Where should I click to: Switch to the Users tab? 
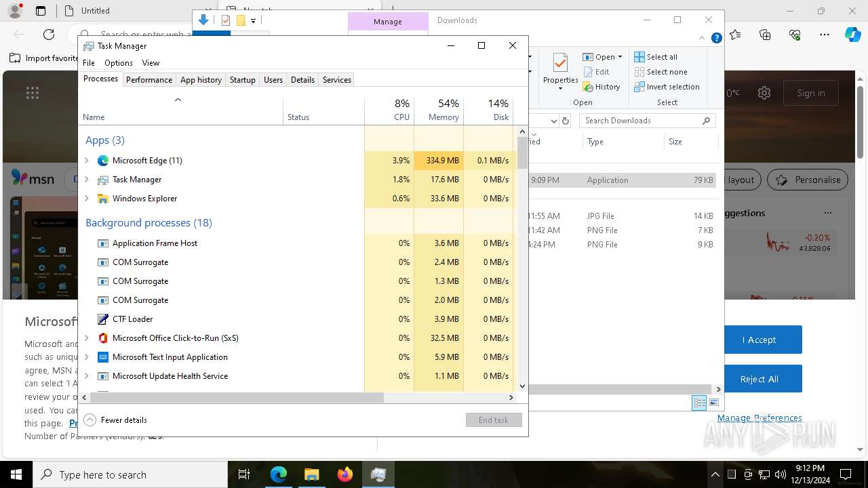pyautogui.click(x=273, y=80)
